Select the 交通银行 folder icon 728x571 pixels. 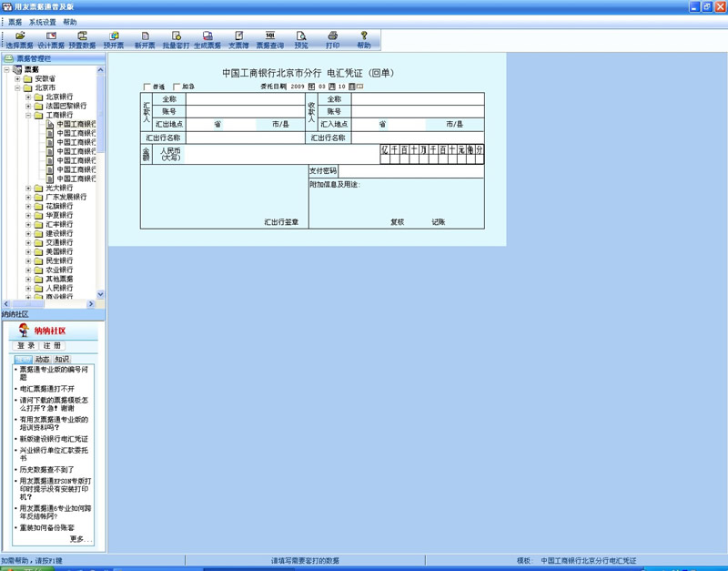(38, 242)
